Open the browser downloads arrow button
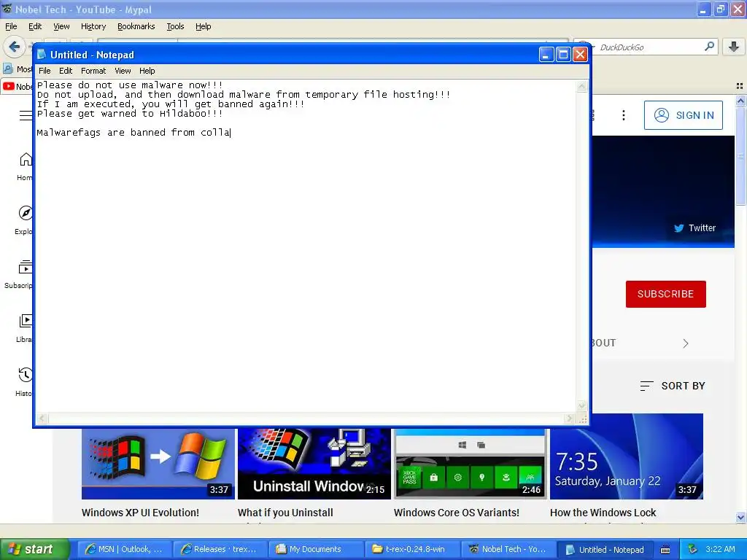This screenshot has height=560, width=747. [734, 47]
